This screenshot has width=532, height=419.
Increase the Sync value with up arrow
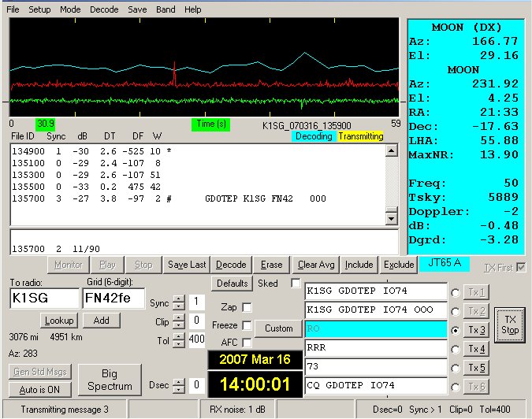coord(179,299)
